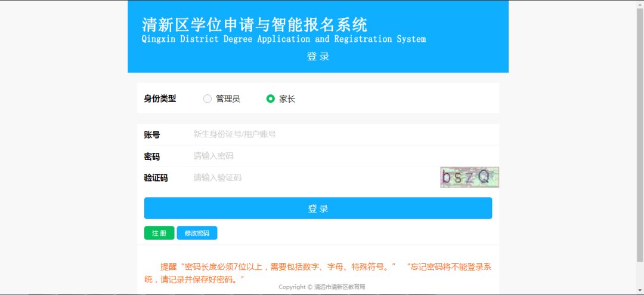
Task: Click the bold 验证码 label
Action: [156, 178]
